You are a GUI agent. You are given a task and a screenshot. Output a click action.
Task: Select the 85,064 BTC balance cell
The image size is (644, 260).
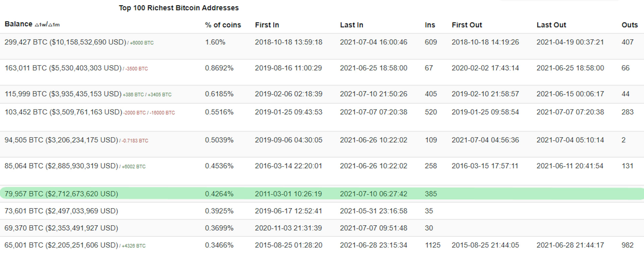pyautogui.click(x=61, y=166)
